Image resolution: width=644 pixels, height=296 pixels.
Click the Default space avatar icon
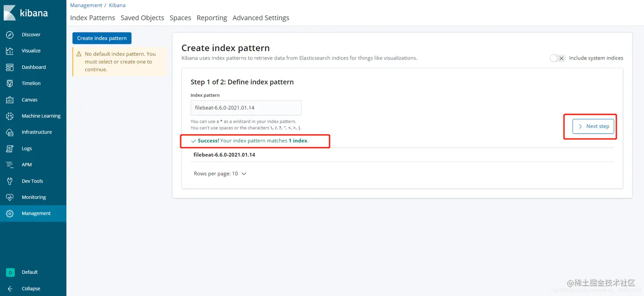(x=10, y=272)
